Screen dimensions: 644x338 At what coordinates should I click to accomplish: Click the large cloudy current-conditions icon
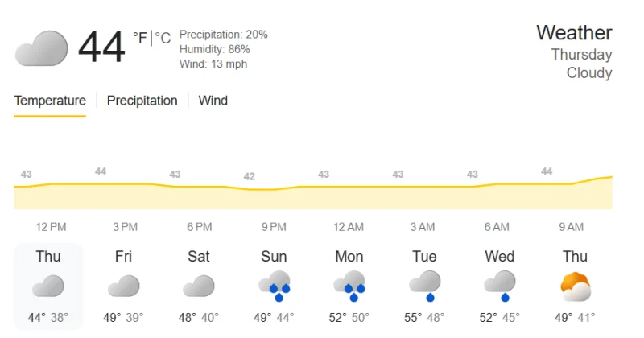coord(42,48)
